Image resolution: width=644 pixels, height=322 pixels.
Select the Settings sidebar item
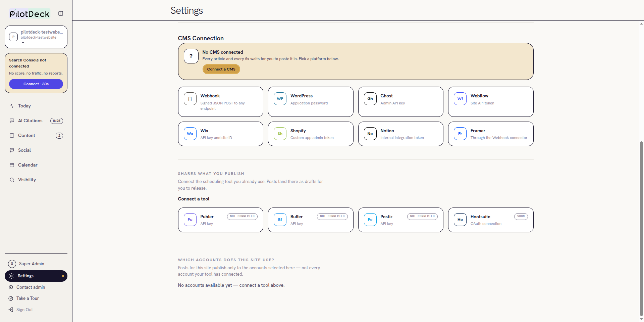[36, 276]
